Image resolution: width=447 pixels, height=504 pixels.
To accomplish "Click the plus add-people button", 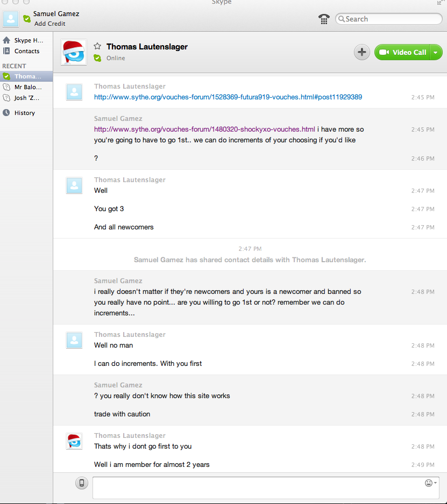I will pos(361,52).
